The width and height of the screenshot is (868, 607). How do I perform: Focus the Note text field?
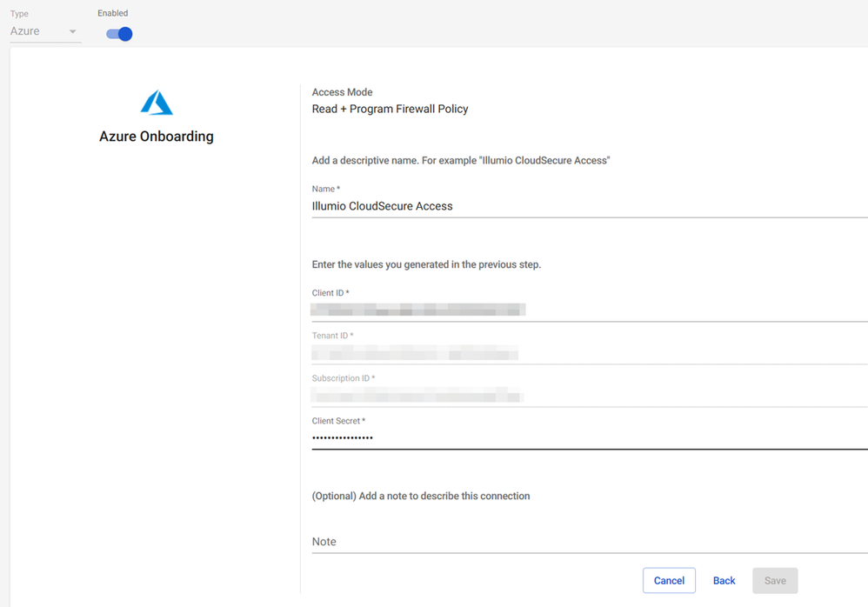tap(589, 541)
